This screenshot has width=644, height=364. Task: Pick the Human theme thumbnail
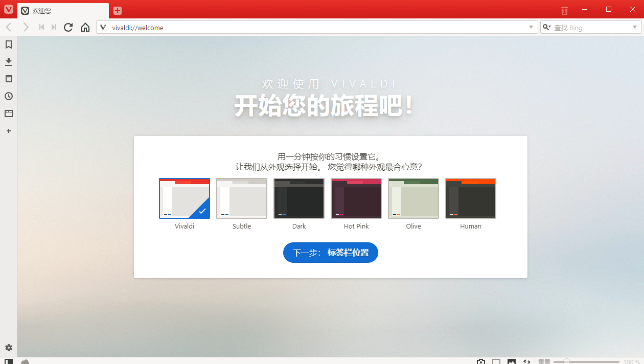(471, 198)
